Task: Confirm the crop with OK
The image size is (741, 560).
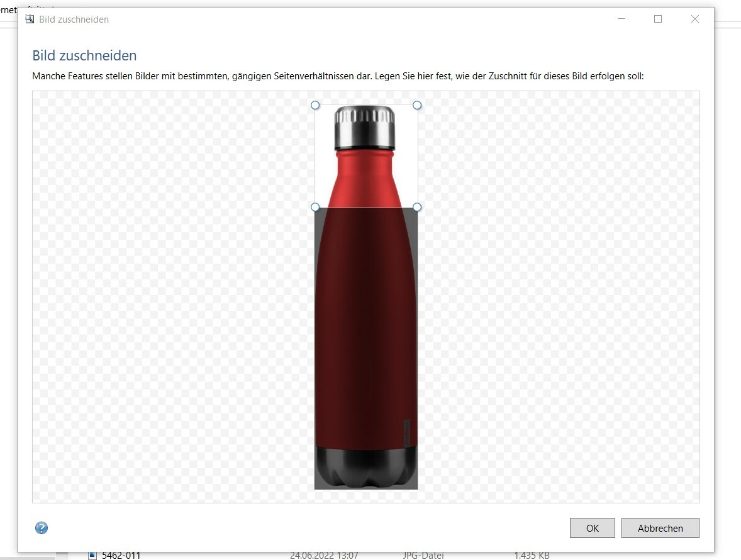Action: 592,528
